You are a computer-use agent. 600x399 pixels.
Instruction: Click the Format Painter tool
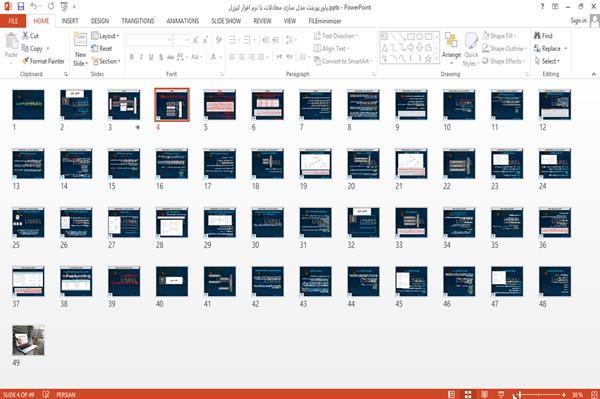pyautogui.click(x=43, y=61)
